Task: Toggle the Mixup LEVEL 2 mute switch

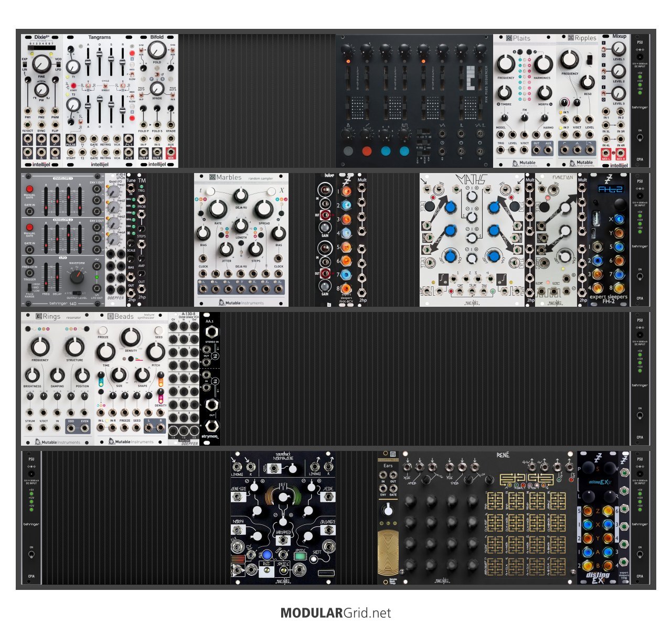Action: point(605,72)
